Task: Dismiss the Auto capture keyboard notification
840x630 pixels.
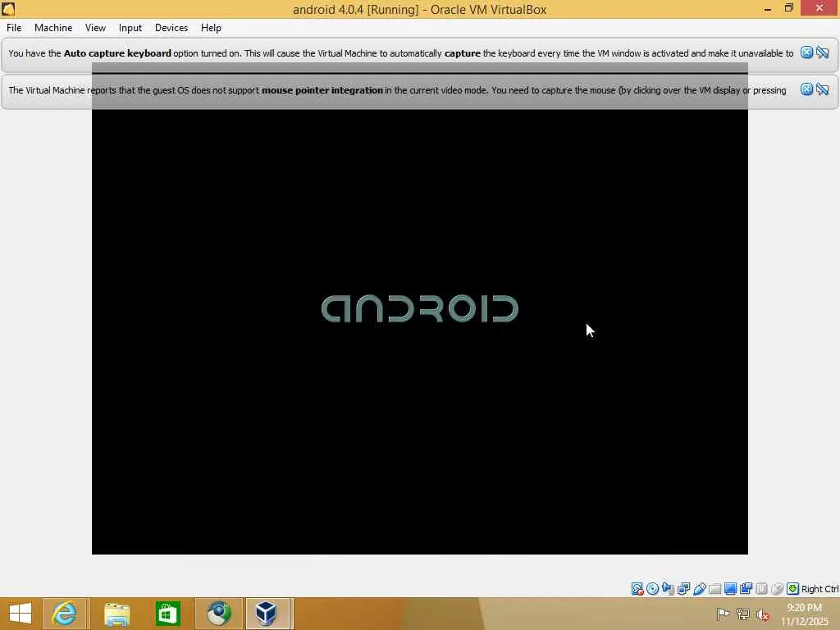Action: click(x=807, y=52)
